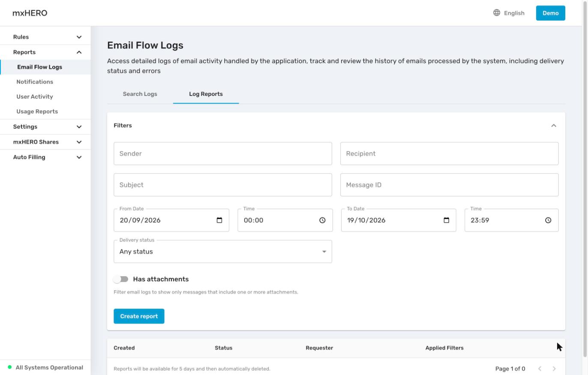The height and width of the screenshot is (375, 588).
Task: Click the Sender input field
Action: 223,154
